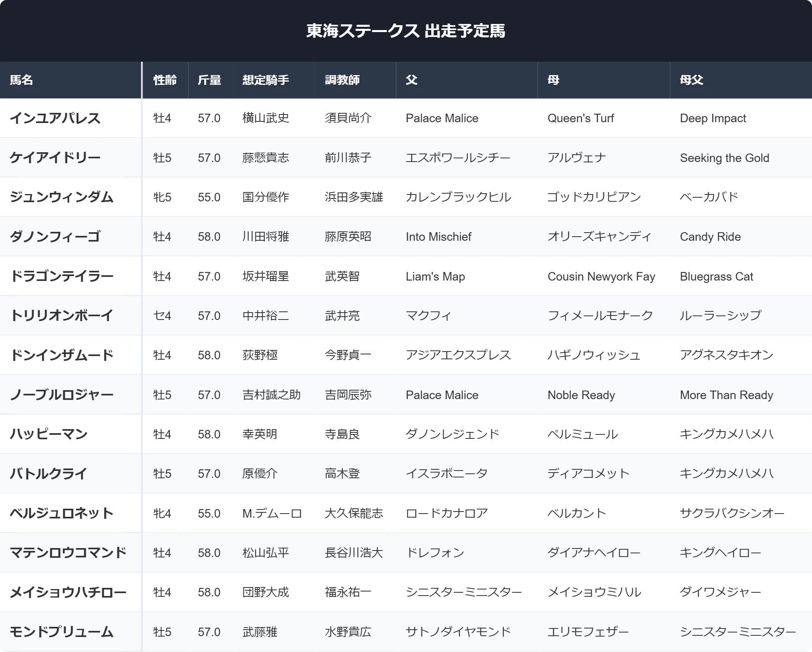Select horse name ジュンウィンダム
Image resolution: width=812 pixels, height=652 pixels.
coord(62,197)
